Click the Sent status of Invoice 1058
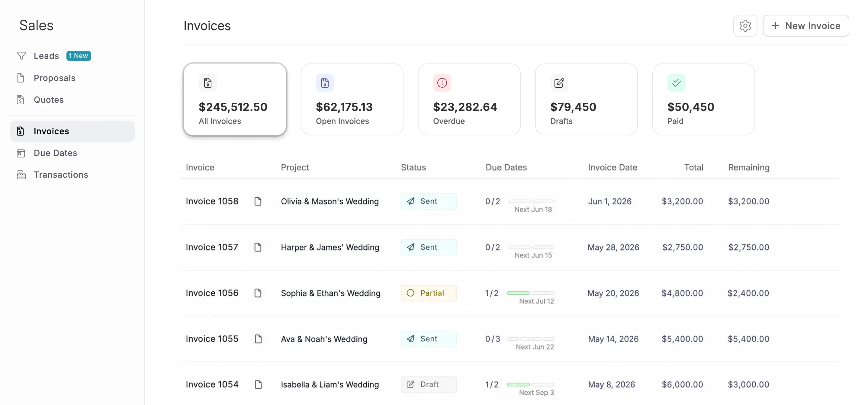The image size is (868, 405). coord(429,201)
